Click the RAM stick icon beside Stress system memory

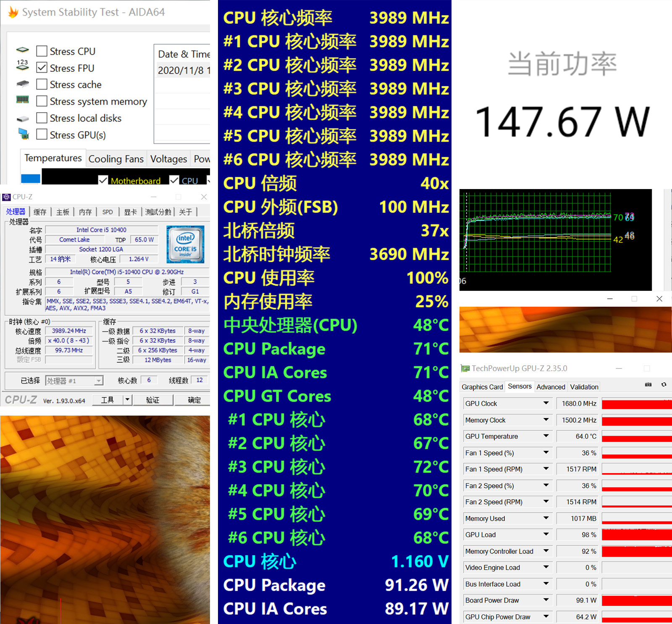point(23,100)
